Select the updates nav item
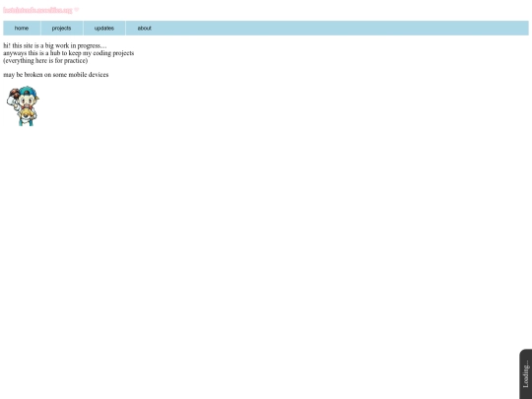The image size is (532, 399). pyautogui.click(x=104, y=29)
